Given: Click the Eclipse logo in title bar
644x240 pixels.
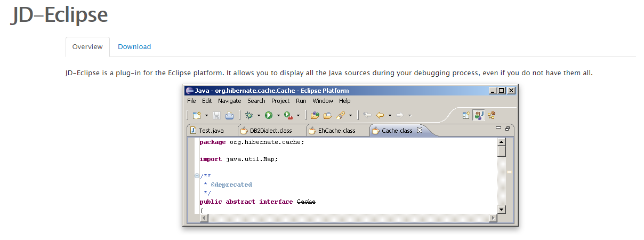Looking at the screenshot, I should (x=189, y=90).
